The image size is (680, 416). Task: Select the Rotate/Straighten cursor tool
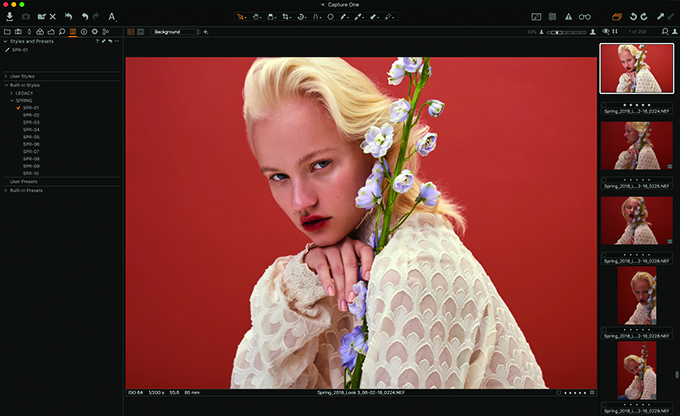(301, 17)
